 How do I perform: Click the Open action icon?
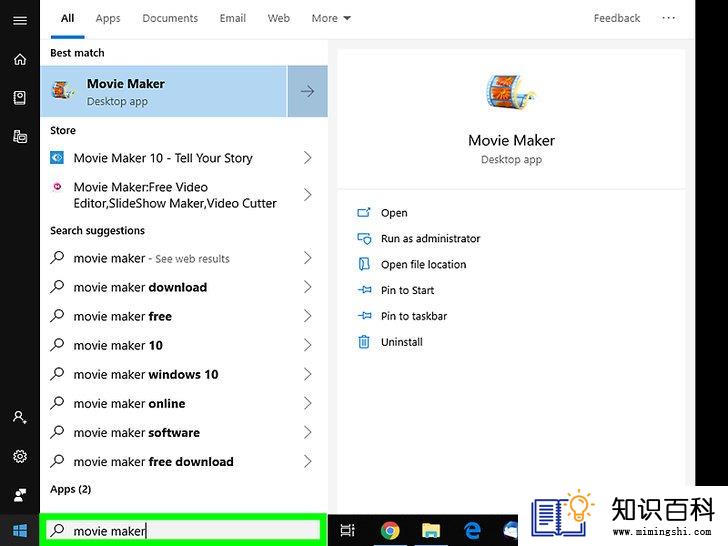(x=364, y=213)
